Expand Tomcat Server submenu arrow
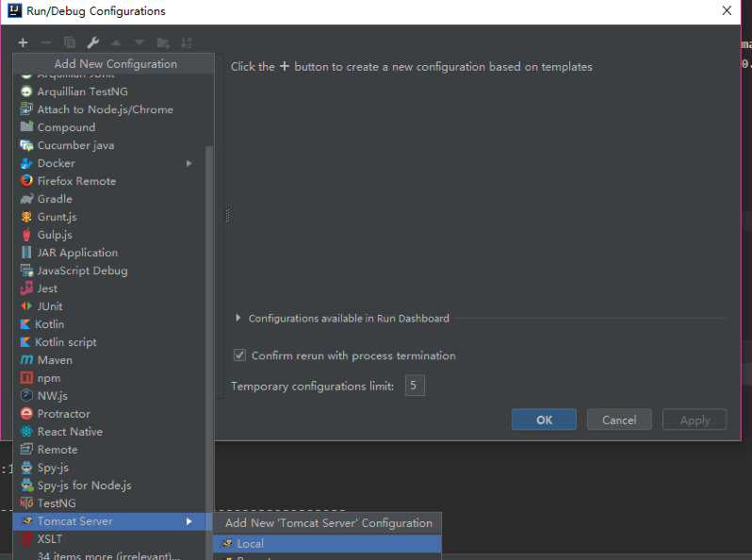Image resolution: width=752 pixels, height=560 pixels. [x=189, y=521]
